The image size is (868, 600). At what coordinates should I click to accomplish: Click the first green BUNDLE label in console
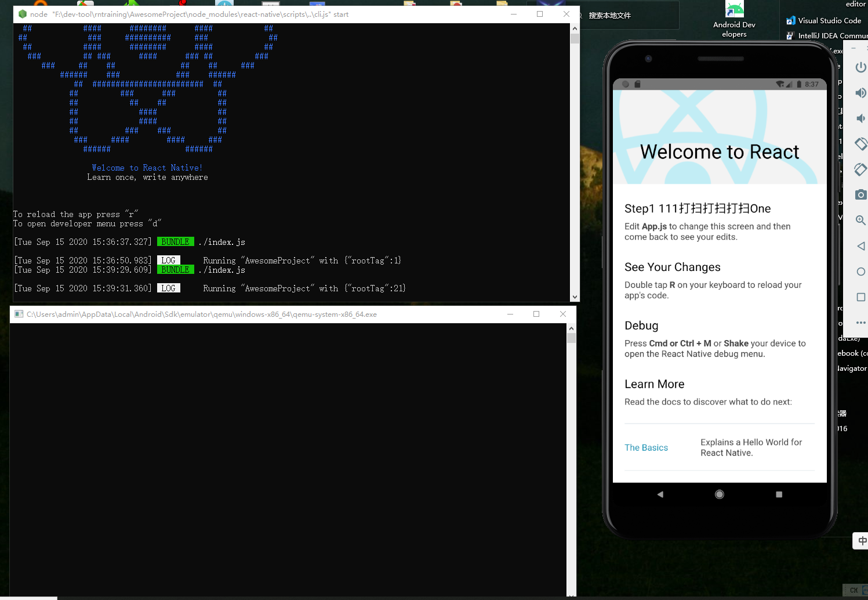point(176,242)
